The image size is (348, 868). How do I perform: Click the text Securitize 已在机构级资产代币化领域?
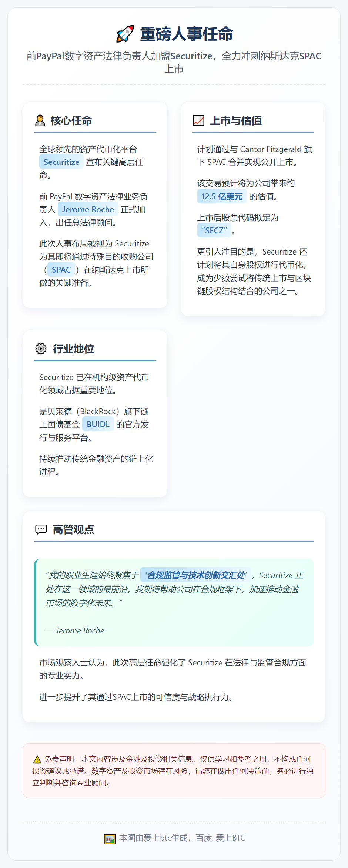coord(94,384)
